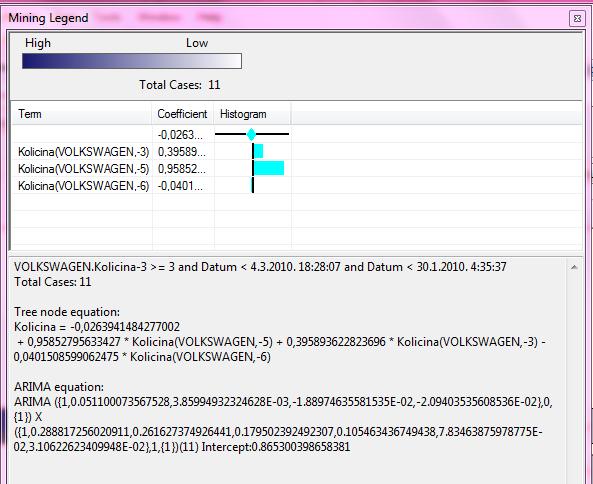Click the cyan histogram bar for Kolicina(VOLKSWAGEN,-3)
This screenshot has height=484, width=593.
pyautogui.click(x=258, y=151)
